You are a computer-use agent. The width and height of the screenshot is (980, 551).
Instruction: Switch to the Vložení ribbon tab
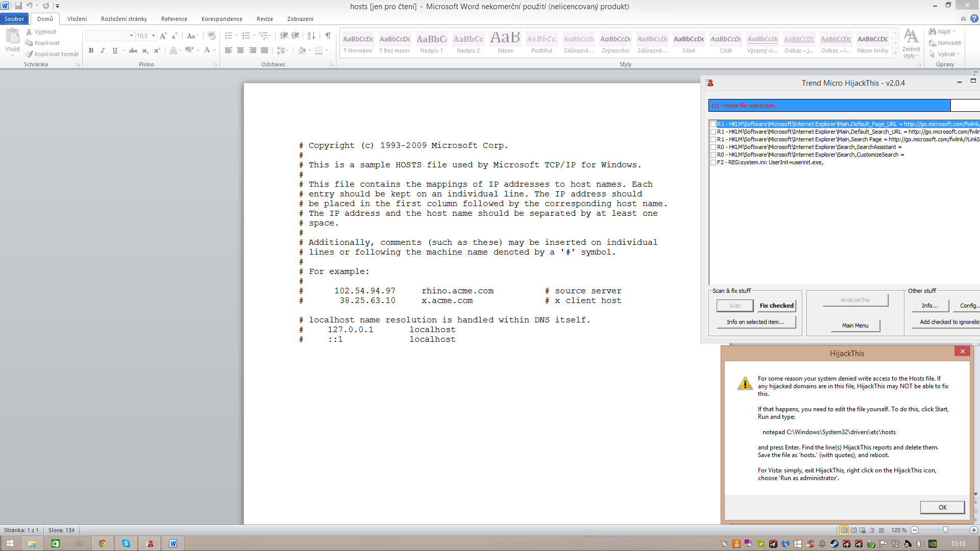point(77,19)
